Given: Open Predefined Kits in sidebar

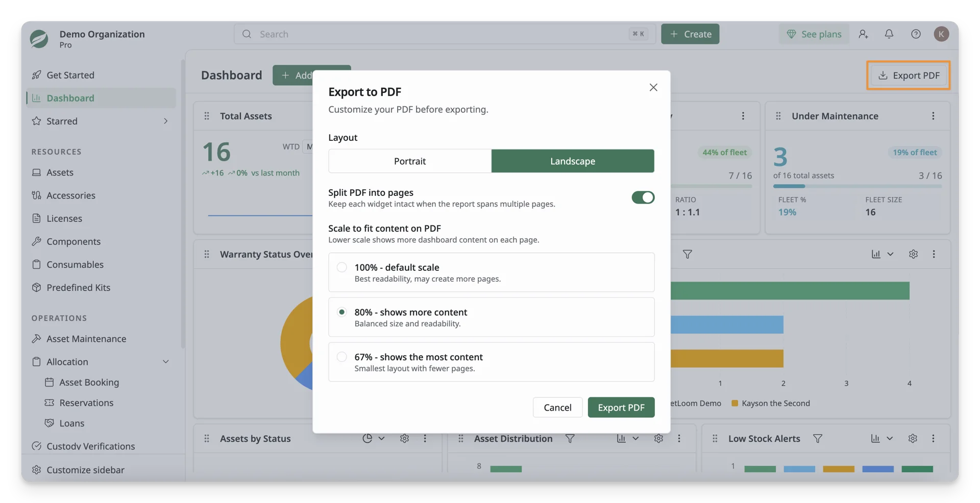Looking at the screenshot, I should pos(101,287).
